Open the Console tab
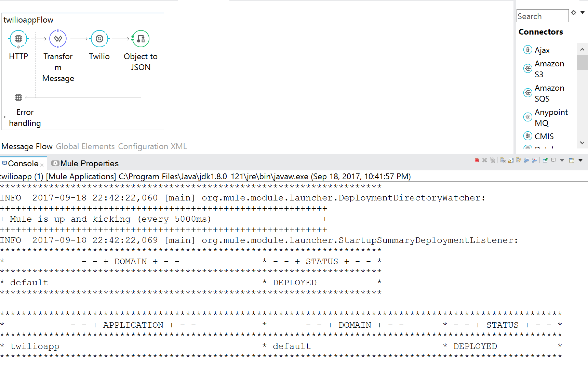Screen dimensions: 588x378 tap(23, 164)
